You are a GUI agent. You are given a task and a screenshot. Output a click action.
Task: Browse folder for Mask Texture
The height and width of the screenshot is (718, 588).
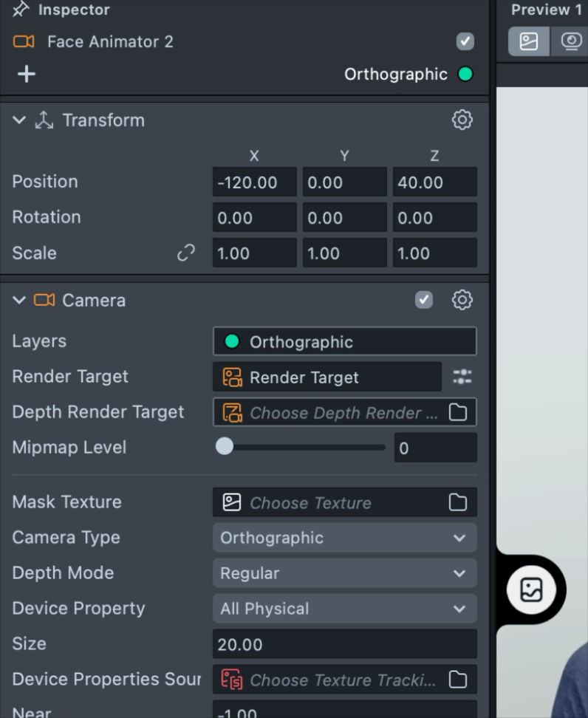[x=458, y=503]
